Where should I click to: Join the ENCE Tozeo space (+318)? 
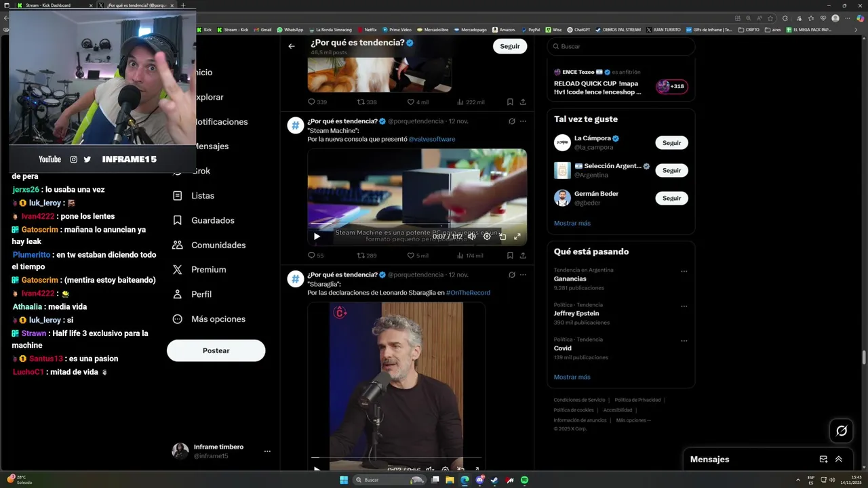click(x=671, y=87)
